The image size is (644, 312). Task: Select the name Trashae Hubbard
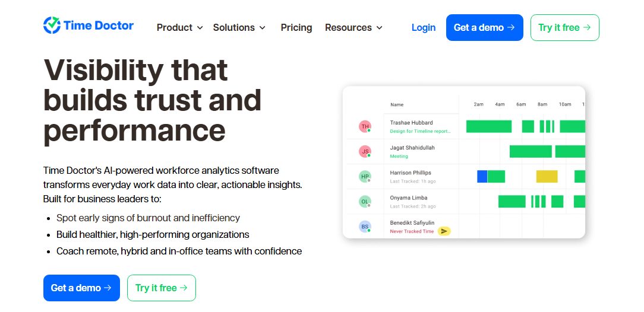pyautogui.click(x=411, y=123)
